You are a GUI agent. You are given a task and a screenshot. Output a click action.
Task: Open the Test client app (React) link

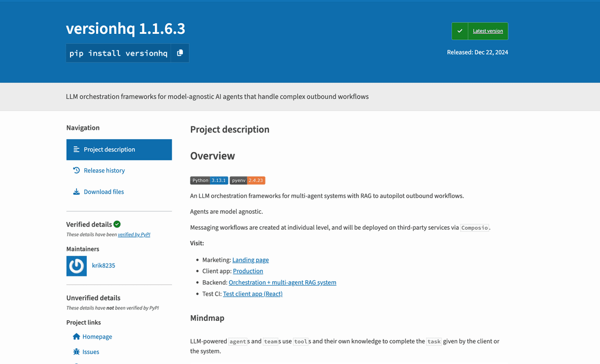coord(253,294)
